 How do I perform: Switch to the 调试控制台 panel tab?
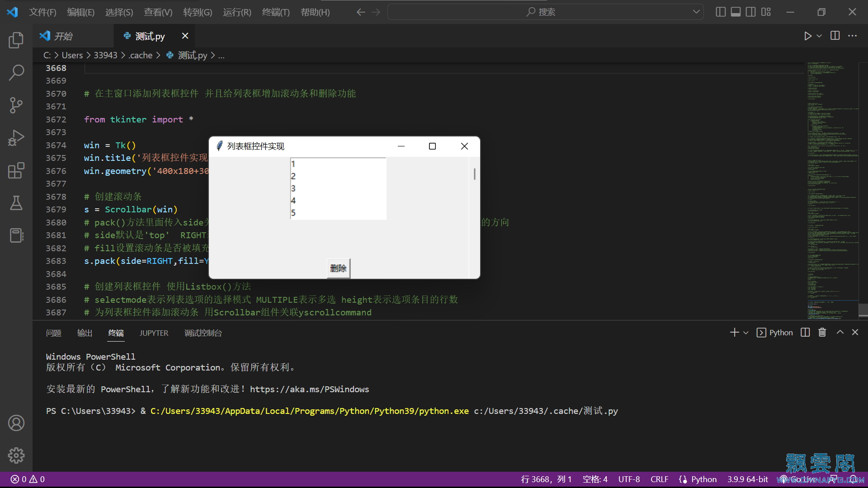(203, 333)
